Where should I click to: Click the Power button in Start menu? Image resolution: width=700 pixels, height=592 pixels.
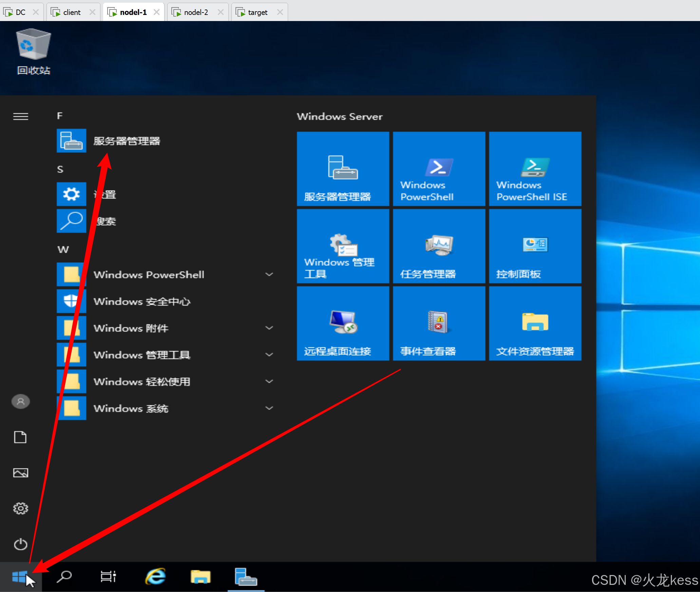click(x=20, y=544)
